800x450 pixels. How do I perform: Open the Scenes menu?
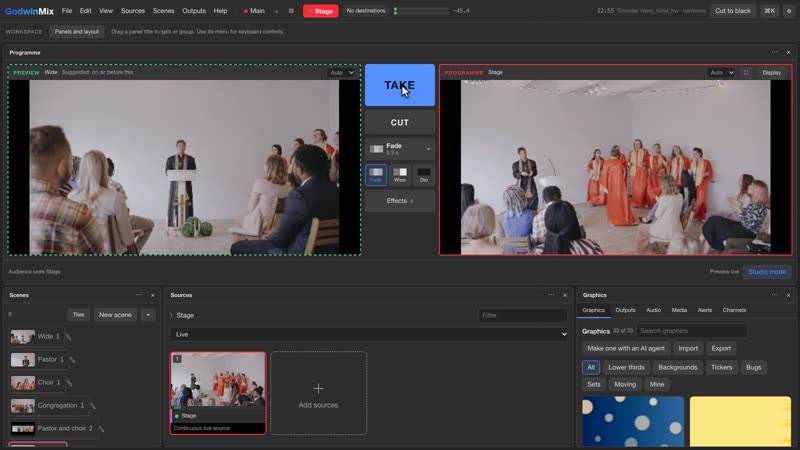163,11
